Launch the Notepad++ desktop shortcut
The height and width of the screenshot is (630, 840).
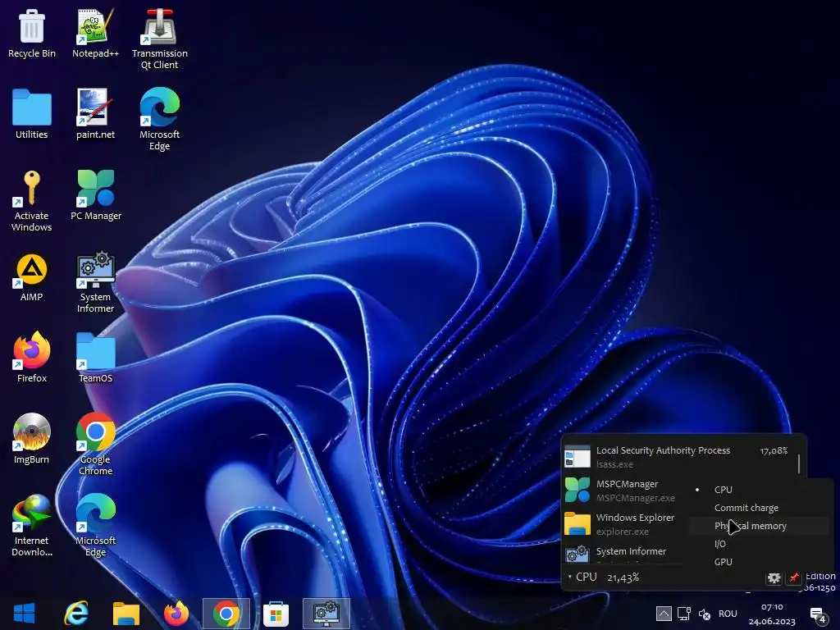[95, 34]
